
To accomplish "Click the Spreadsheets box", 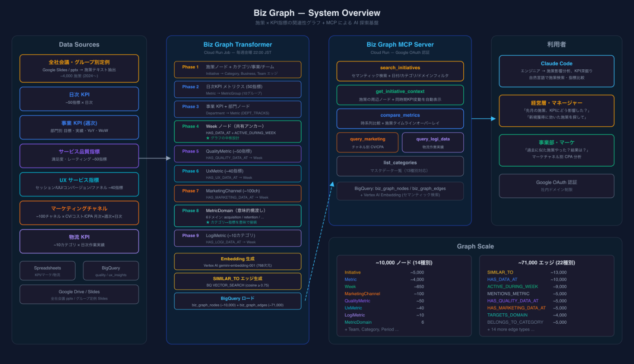I will pyautogui.click(x=48, y=271).
